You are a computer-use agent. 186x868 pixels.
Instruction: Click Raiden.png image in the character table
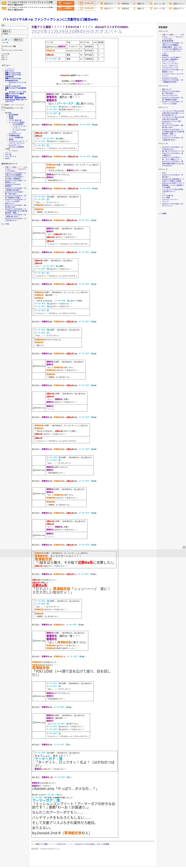pyautogui.click(x=52, y=47)
